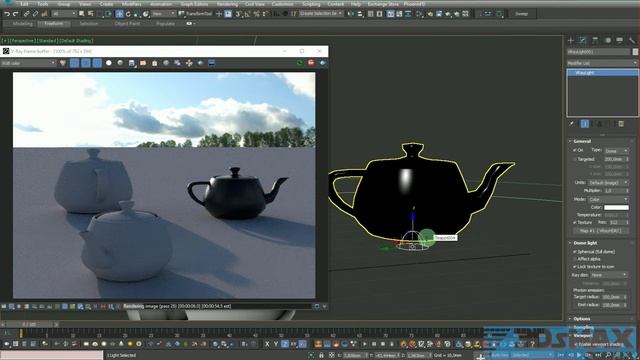Click the Mirror tool icon
This screenshot has height=360, width=640.
(351, 14)
